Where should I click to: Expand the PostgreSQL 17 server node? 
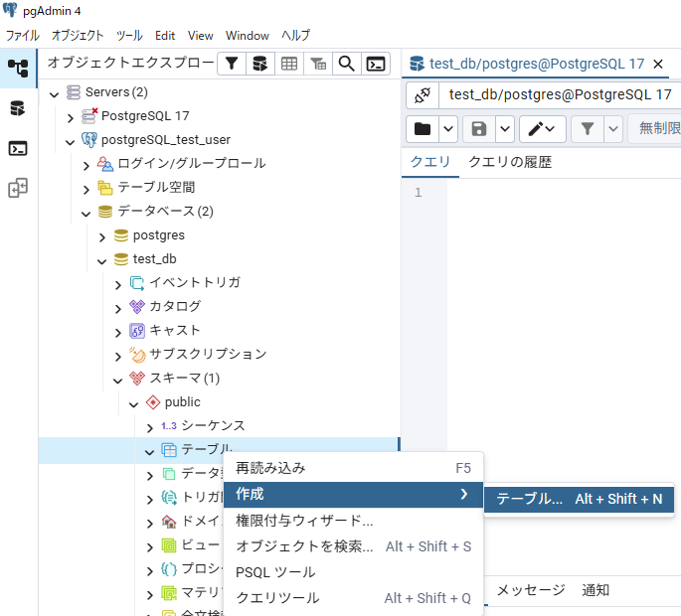point(71,117)
